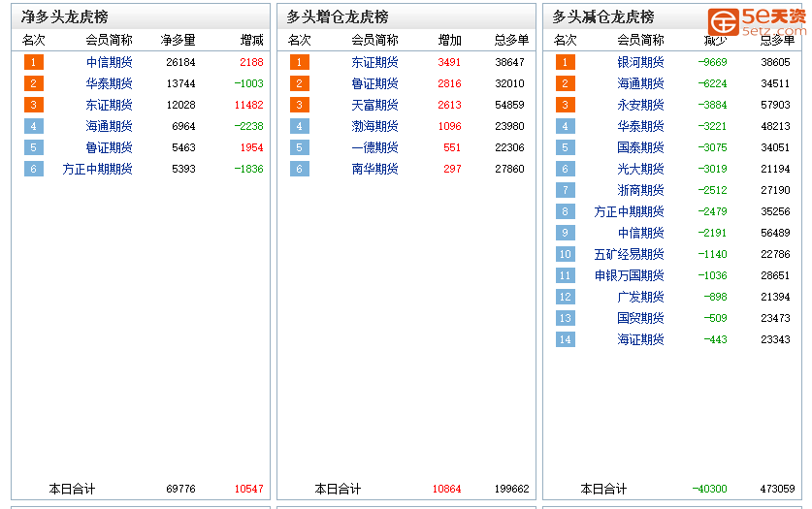Click the 国泰期货 member link
The height and width of the screenshot is (509, 812).
[640, 148]
